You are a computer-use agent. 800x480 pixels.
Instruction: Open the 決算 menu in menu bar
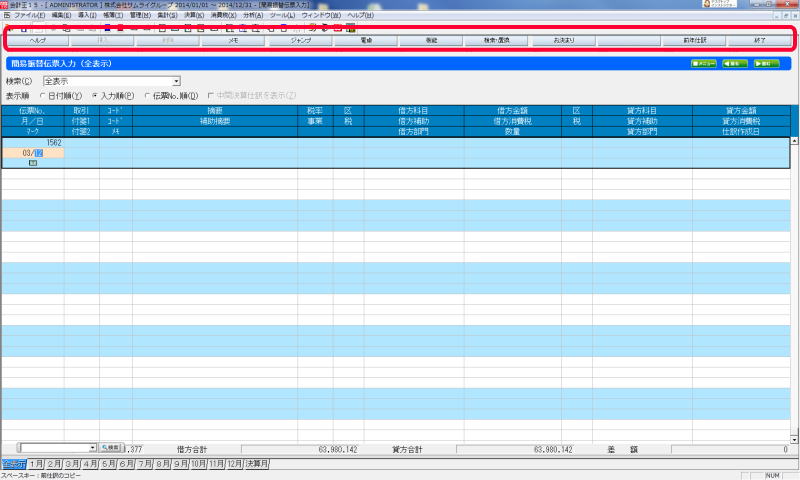pyautogui.click(x=195, y=17)
